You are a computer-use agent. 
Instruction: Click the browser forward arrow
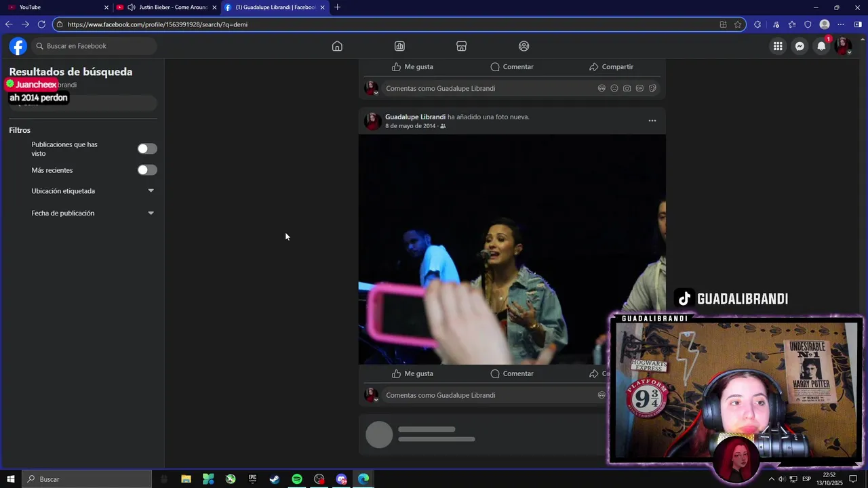tap(25, 24)
